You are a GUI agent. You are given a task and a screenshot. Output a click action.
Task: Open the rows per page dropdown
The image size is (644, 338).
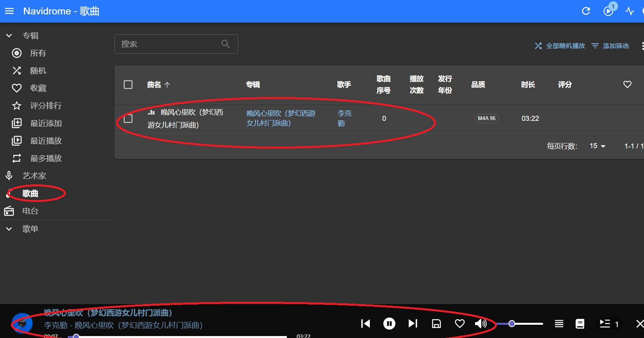(x=598, y=146)
